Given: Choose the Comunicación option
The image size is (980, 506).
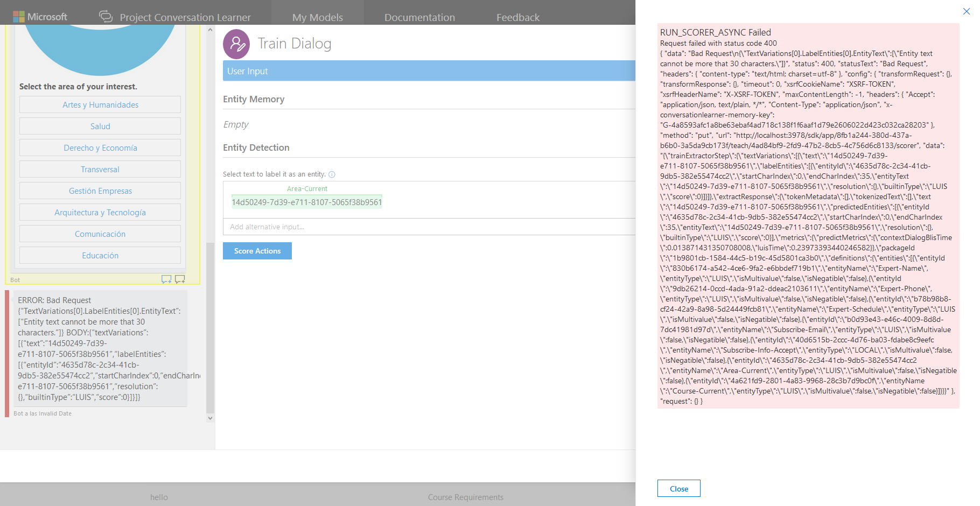Looking at the screenshot, I should [x=100, y=234].
